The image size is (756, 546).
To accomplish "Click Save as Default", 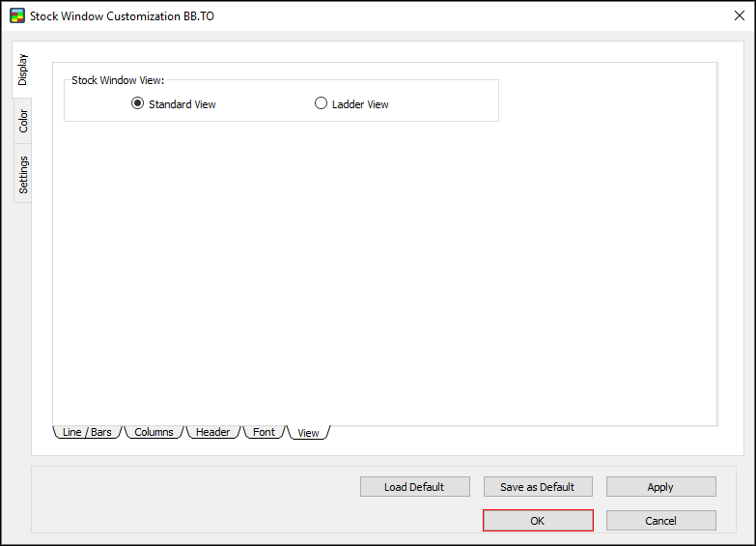I will click(537, 487).
